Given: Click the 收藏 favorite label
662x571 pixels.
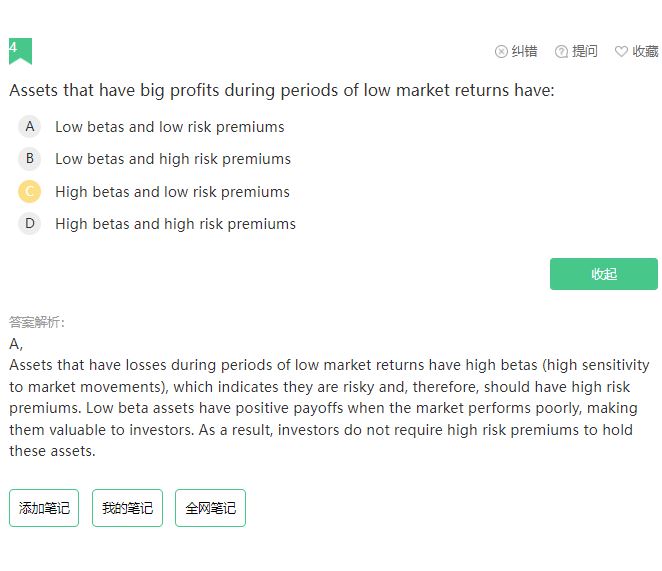Looking at the screenshot, I should point(645,52).
